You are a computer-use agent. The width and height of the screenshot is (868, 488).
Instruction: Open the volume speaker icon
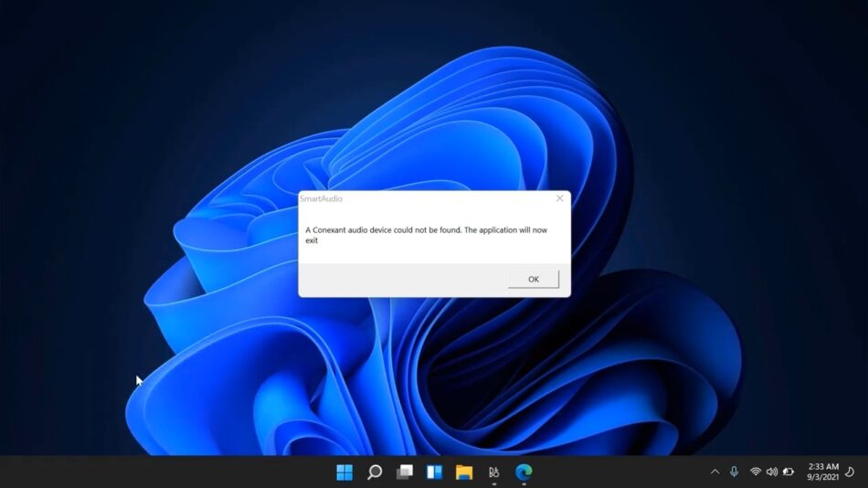click(772, 472)
